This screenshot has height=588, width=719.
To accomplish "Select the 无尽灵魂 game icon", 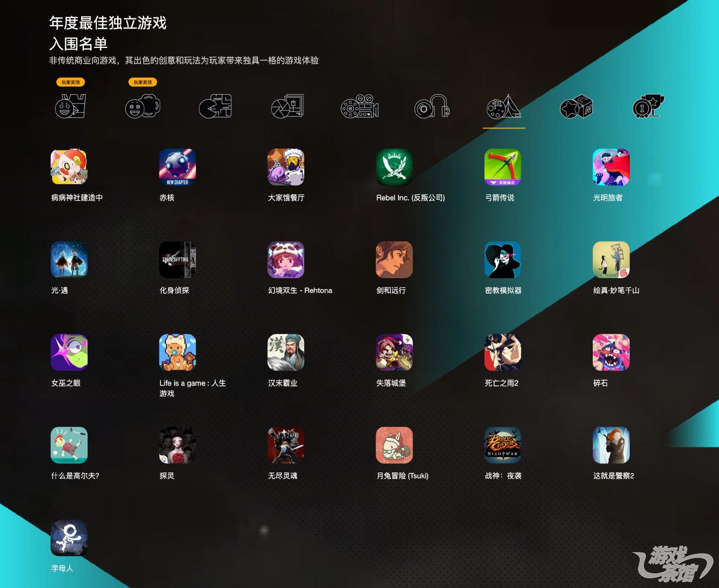I will click(x=286, y=445).
